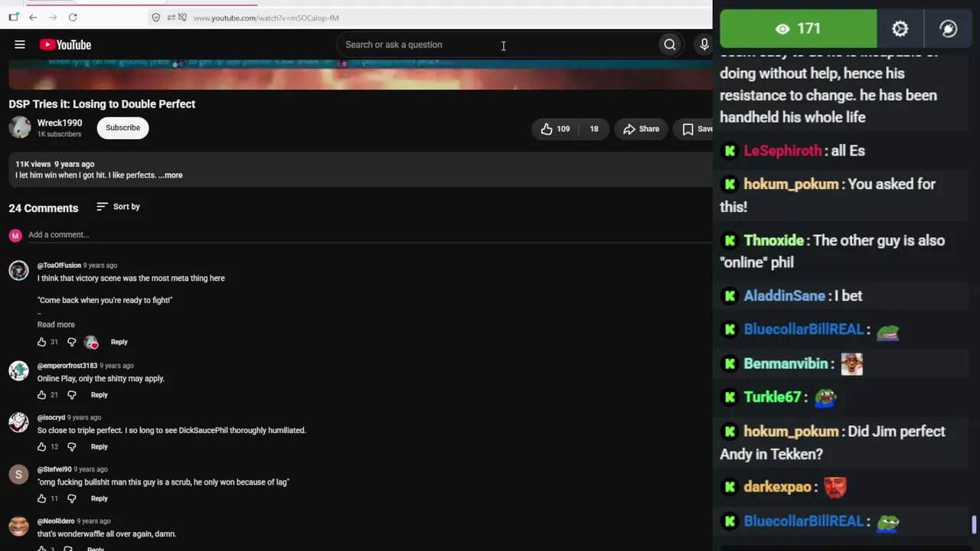Screen dimensions: 980x551
Task: Click AladdinSane's username in chat
Action: (785, 296)
